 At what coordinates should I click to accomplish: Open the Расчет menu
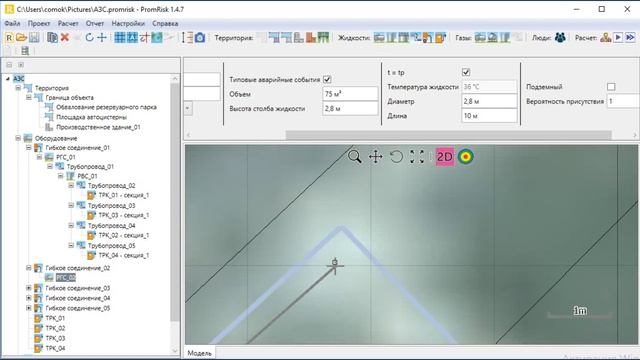[x=68, y=23]
